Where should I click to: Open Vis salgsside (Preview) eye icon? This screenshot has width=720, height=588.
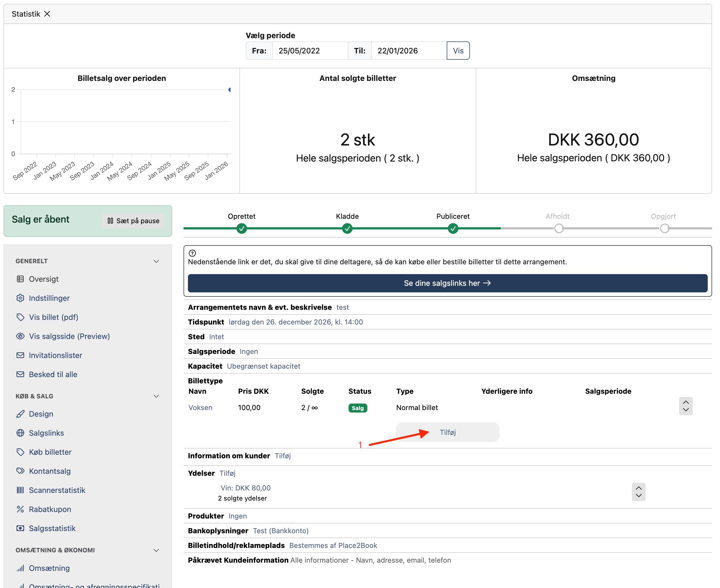pyautogui.click(x=20, y=336)
